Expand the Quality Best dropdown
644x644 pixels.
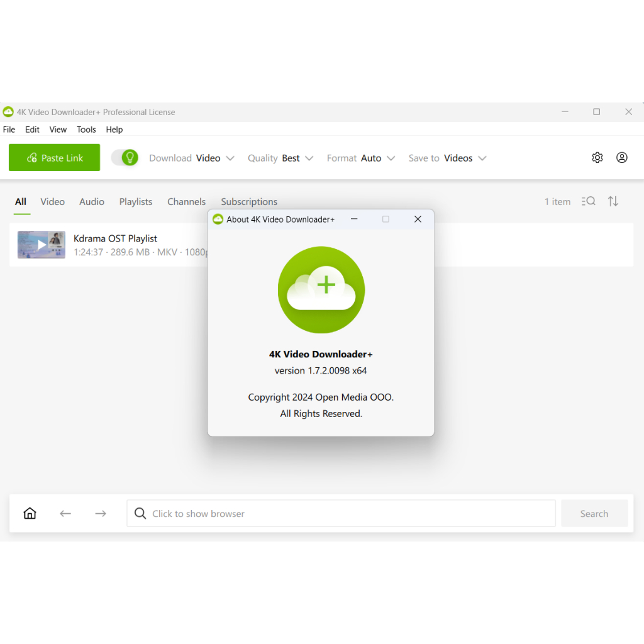point(280,158)
